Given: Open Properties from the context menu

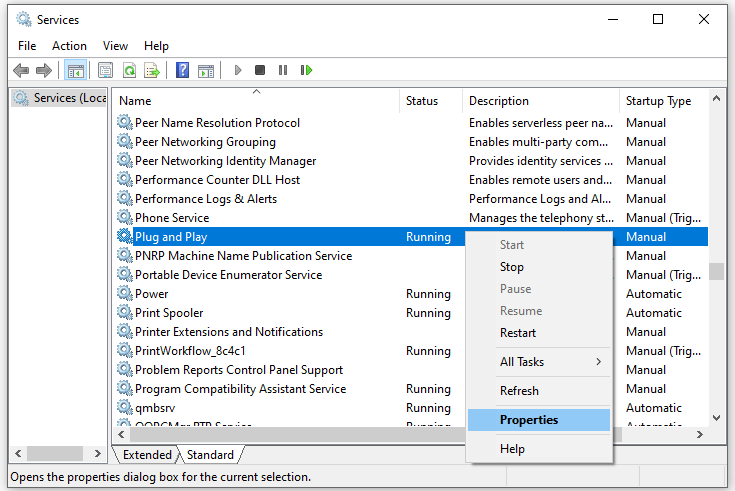Looking at the screenshot, I should click(529, 420).
